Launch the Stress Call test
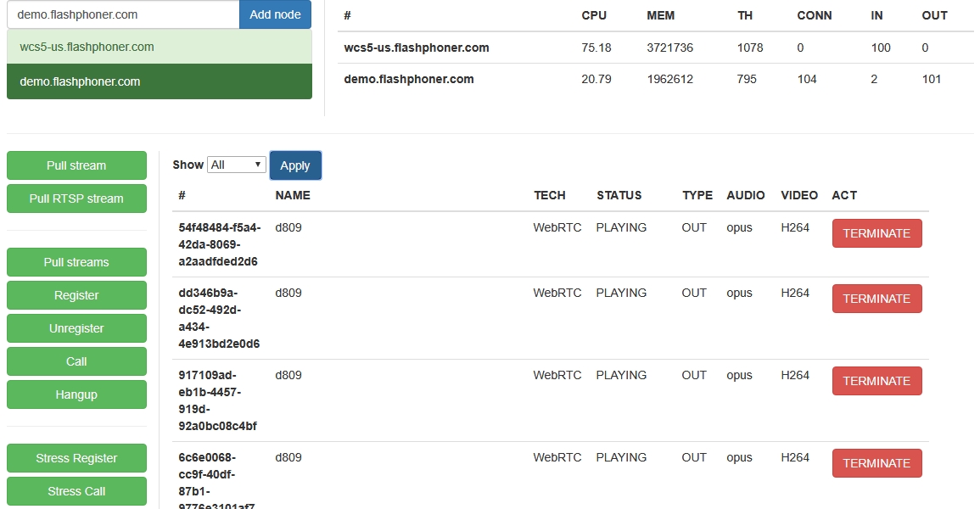 [x=76, y=491]
